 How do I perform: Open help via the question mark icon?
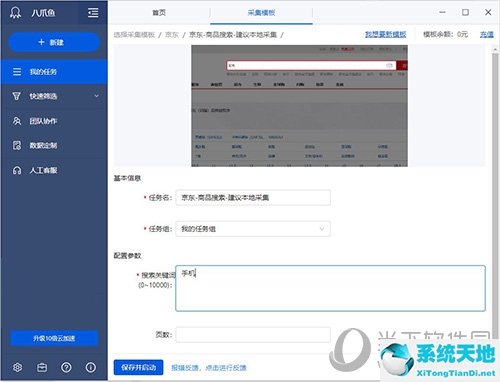coord(66,367)
